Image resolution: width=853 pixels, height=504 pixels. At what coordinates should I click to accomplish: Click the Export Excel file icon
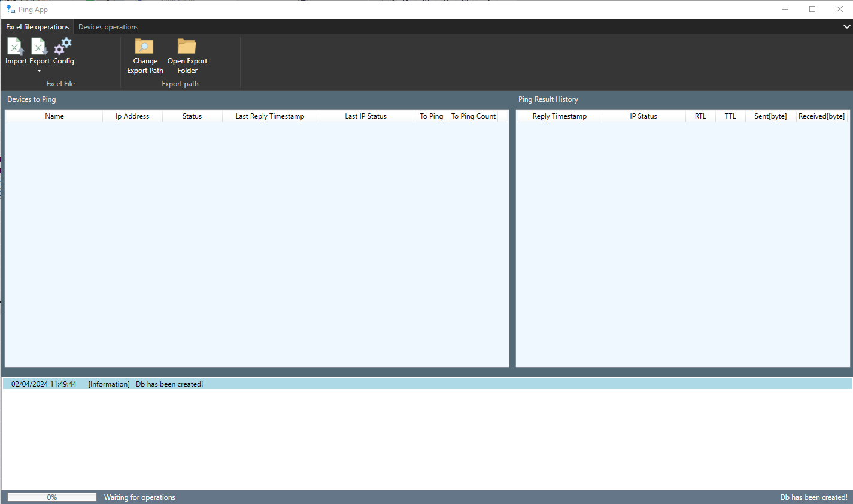38,46
